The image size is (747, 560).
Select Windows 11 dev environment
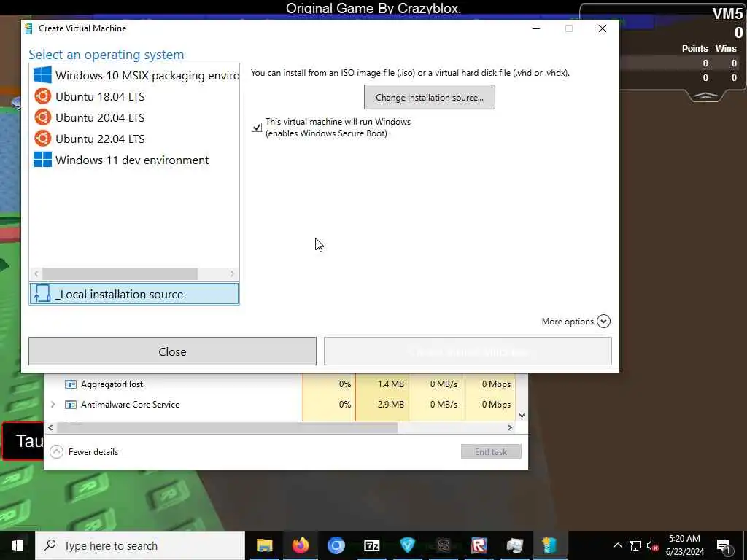(x=134, y=160)
